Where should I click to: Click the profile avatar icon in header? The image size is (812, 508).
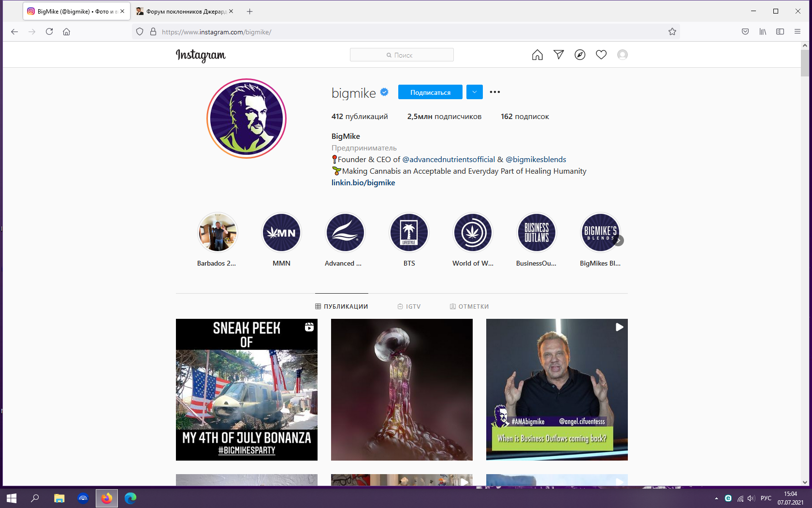coord(622,55)
